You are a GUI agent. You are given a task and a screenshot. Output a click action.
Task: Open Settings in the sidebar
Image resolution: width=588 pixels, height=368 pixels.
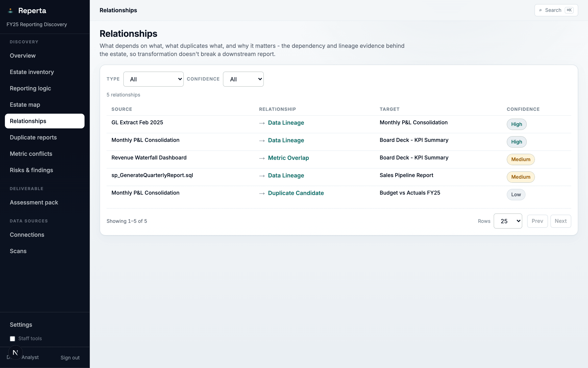(45, 325)
